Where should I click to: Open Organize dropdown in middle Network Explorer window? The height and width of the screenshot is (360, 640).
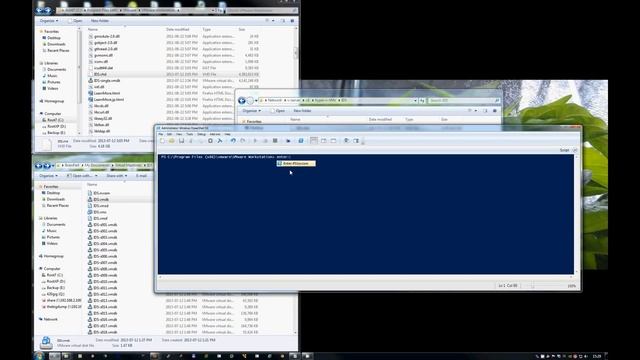[x=251, y=111]
